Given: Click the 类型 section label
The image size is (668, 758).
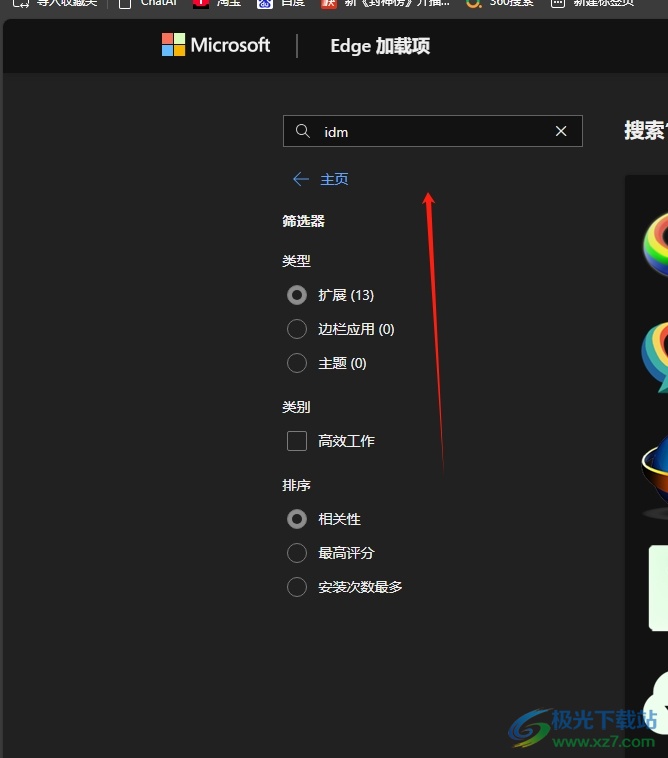Looking at the screenshot, I should coord(296,261).
